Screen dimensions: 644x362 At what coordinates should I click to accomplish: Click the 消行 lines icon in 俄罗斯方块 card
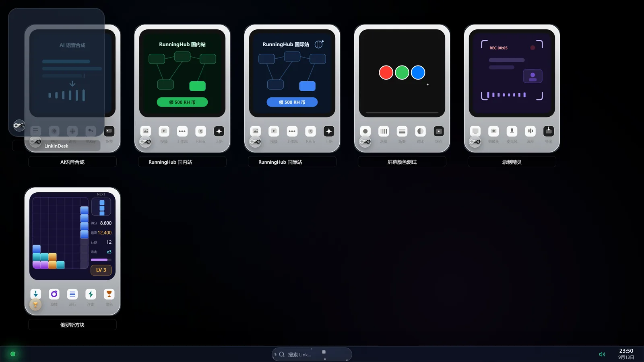[x=72, y=294]
